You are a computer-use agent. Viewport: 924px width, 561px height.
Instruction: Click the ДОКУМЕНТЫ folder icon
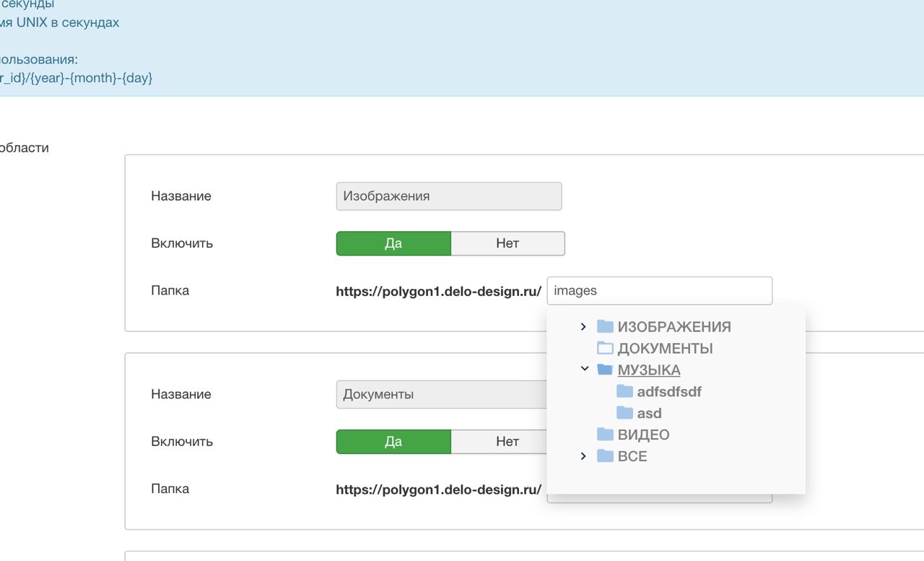[x=605, y=348]
